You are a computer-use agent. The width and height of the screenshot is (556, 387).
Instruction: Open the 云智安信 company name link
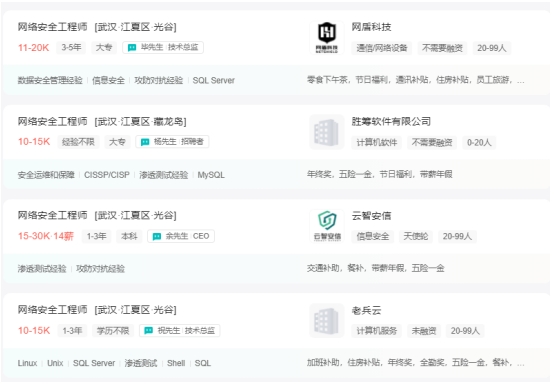(x=371, y=216)
